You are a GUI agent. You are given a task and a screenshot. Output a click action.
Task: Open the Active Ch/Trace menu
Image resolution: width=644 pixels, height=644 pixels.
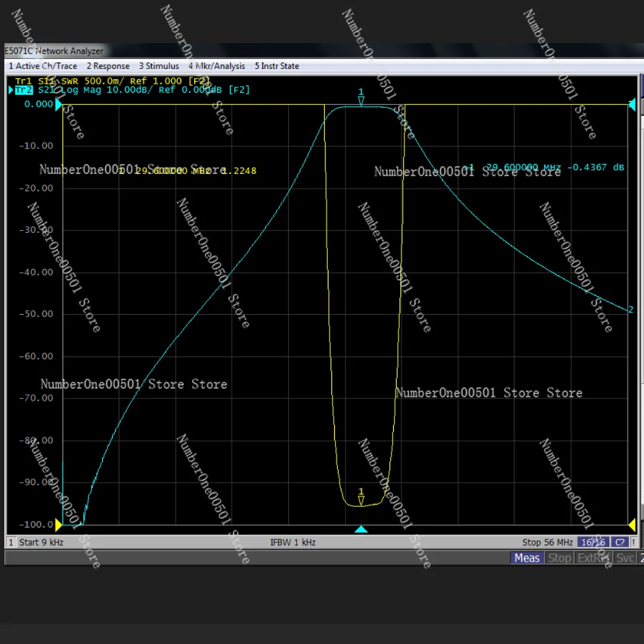coord(43,66)
